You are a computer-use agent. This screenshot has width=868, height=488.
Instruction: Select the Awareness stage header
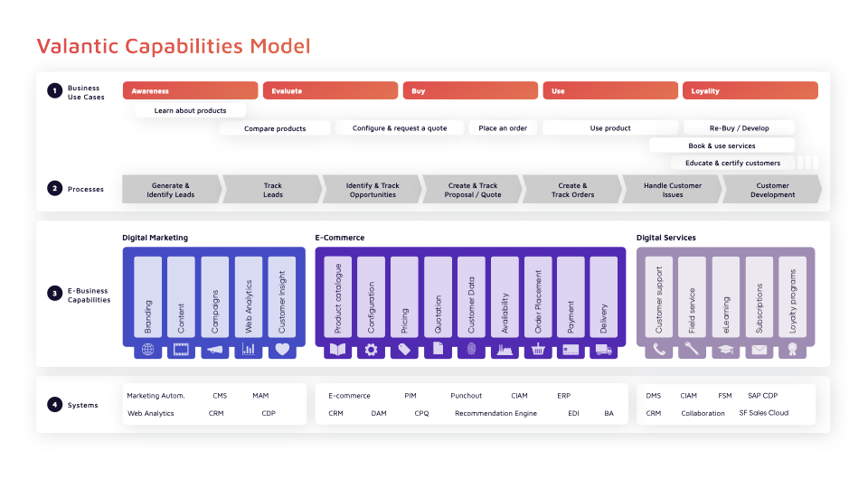coord(191,90)
